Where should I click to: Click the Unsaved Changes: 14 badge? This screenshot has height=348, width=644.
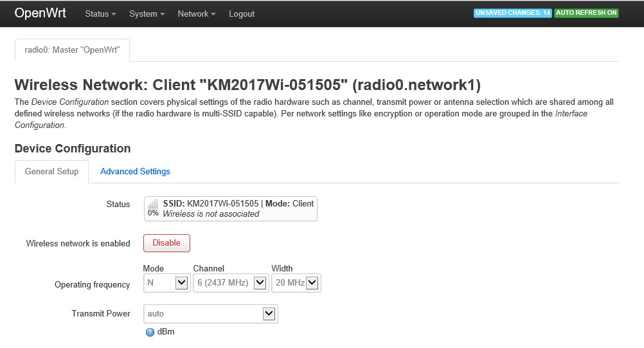point(512,13)
